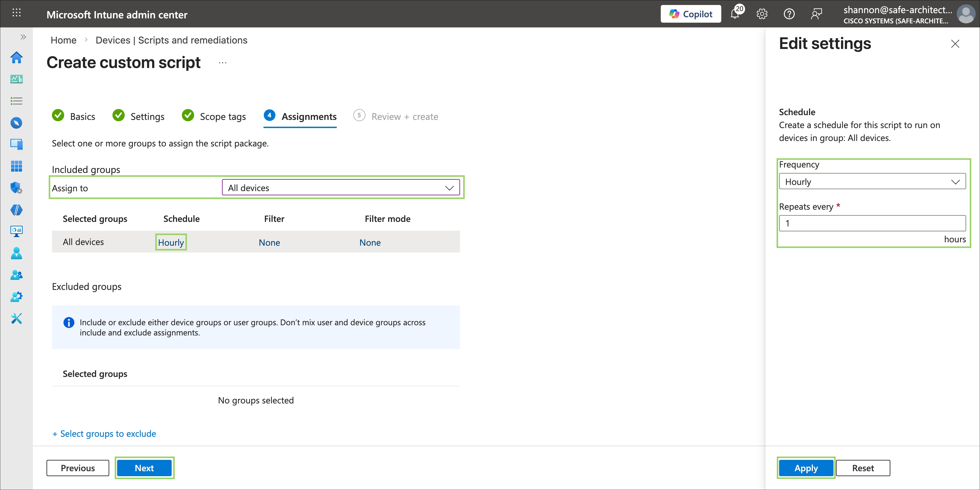Screen dimensions: 980x490
Task: Click the Filter mode None link
Action: 370,243
